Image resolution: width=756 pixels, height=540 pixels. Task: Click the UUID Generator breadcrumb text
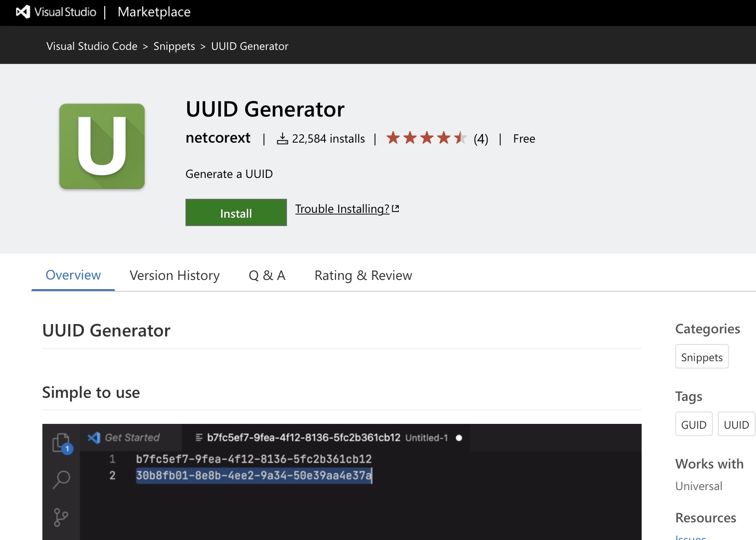coord(249,46)
